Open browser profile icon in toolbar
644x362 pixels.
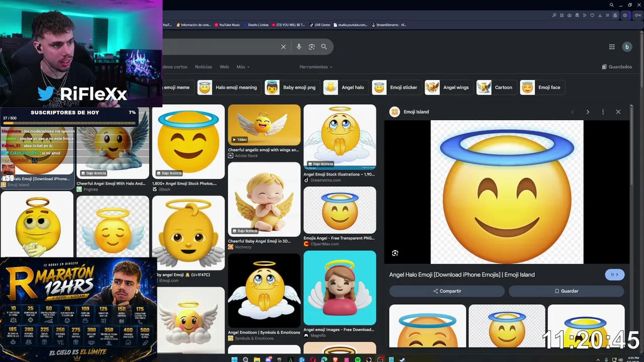tap(615, 15)
